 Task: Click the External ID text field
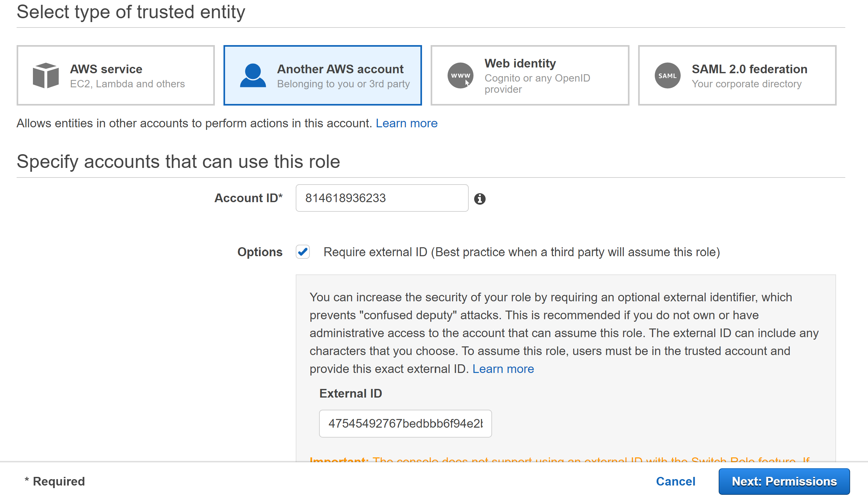[x=405, y=423]
